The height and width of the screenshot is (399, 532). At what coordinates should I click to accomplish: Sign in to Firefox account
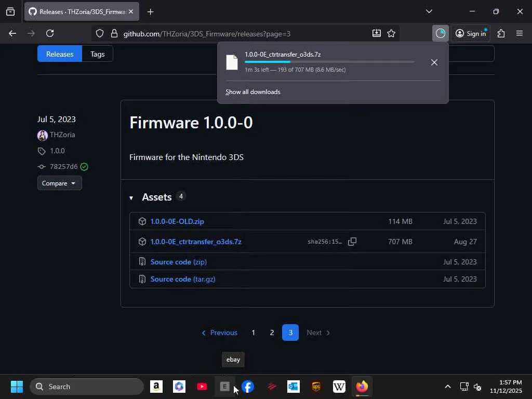(471, 33)
